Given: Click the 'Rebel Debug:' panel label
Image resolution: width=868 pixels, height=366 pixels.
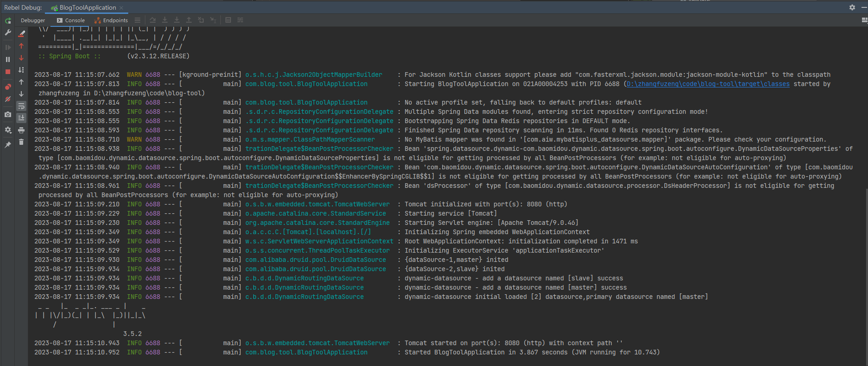Looking at the screenshot, I should (x=23, y=7).
